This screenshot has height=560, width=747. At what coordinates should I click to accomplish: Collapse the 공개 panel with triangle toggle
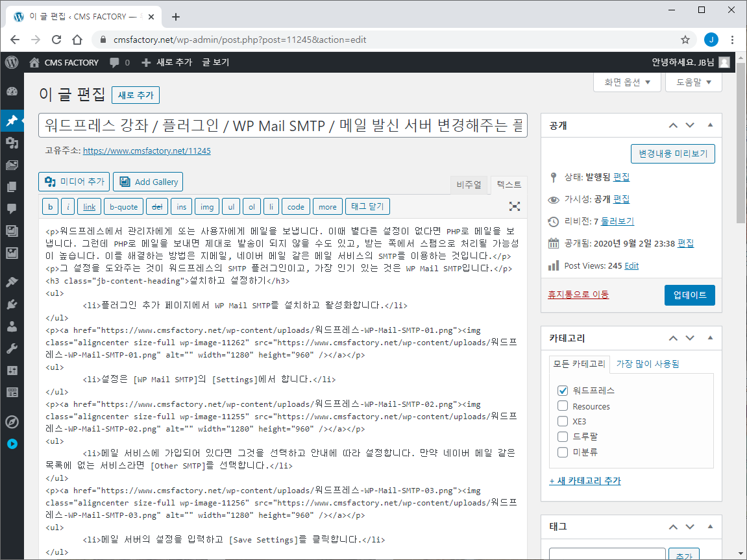tap(710, 125)
